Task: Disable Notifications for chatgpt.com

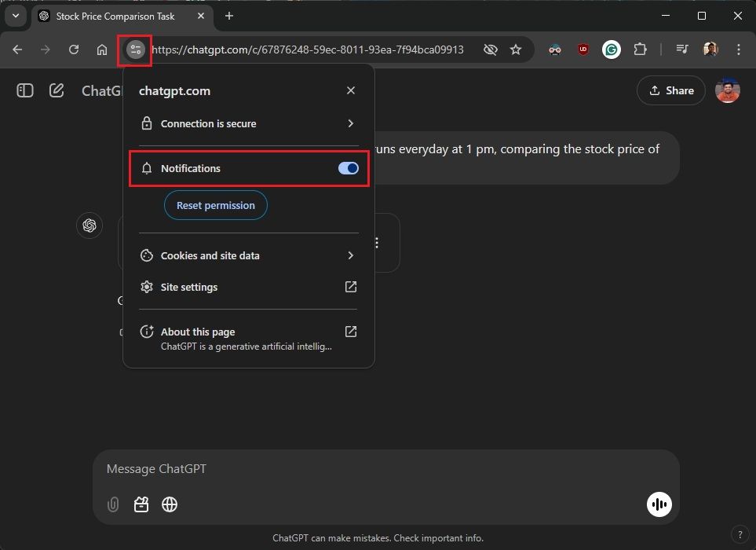Action: pos(347,168)
